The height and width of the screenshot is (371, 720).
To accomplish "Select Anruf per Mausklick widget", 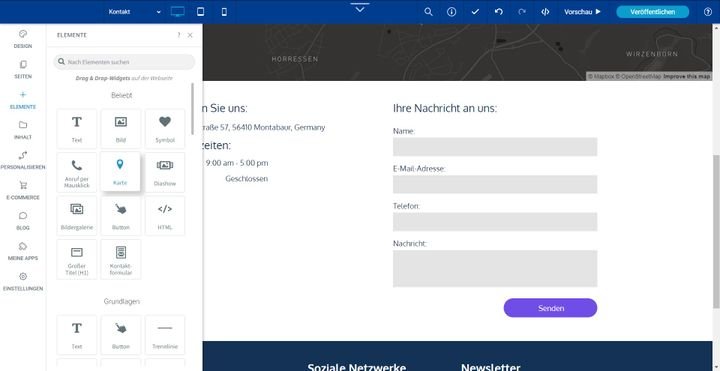I will coord(77,172).
